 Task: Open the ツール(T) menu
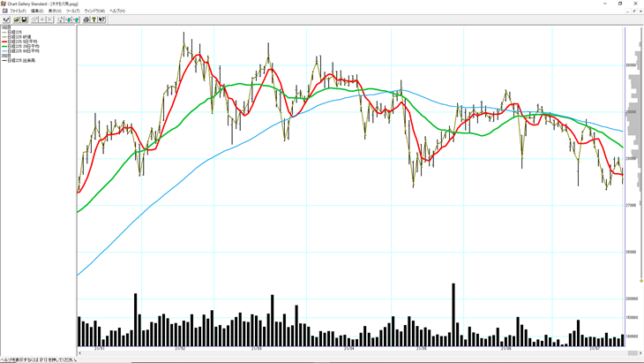pos(72,11)
